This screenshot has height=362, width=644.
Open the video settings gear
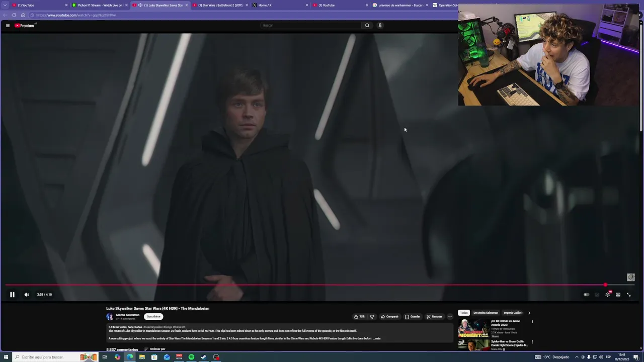click(607, 295)
